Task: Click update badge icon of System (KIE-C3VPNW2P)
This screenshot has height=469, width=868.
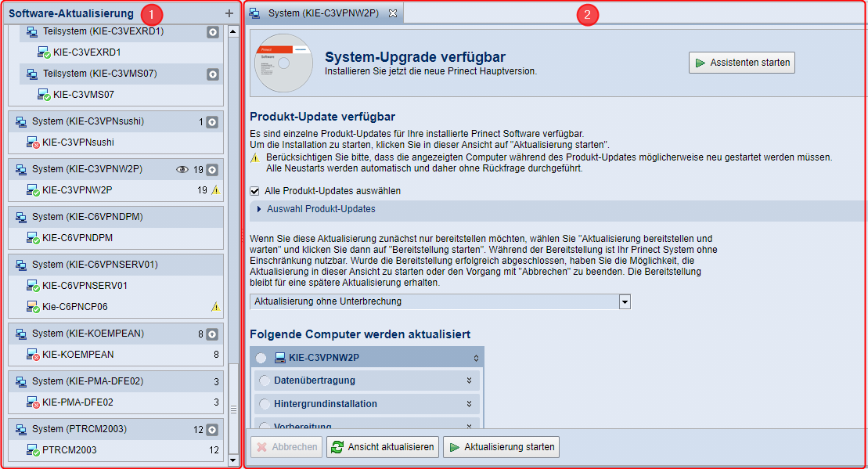Action: [212, 169]
